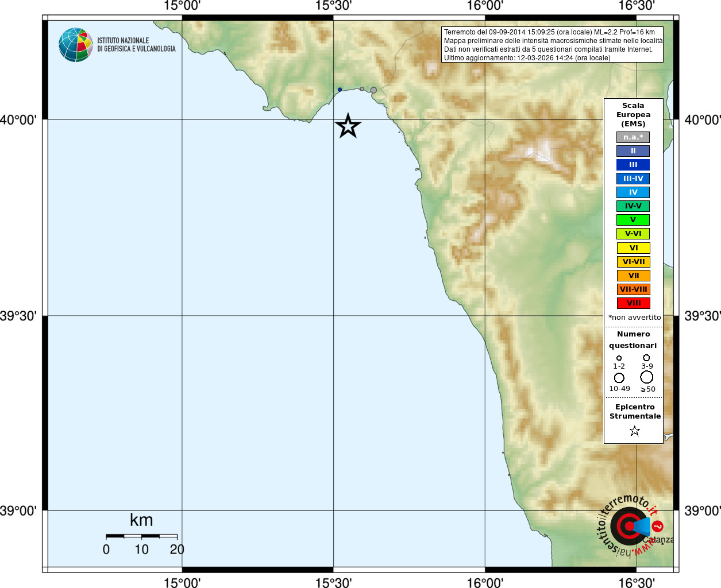The height and width of the screenshot is (588, 721).
Task: Select the blue III intensity swatch
Action: (633, 165)
